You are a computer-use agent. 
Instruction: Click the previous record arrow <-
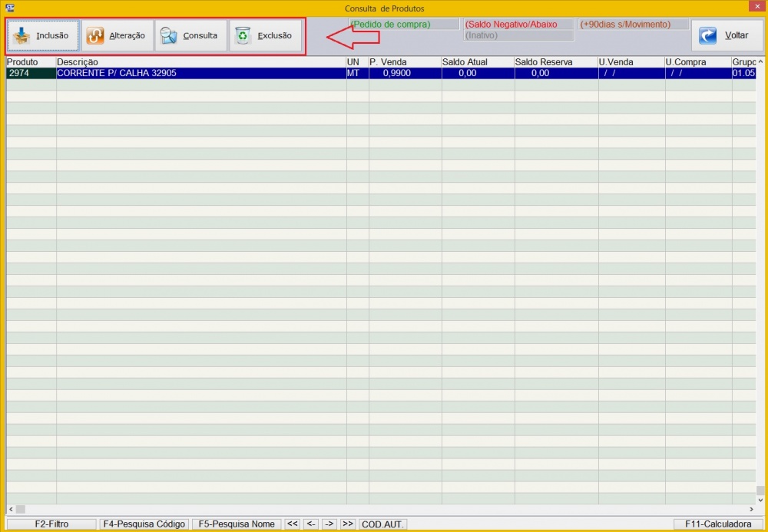tap(310, 524)
